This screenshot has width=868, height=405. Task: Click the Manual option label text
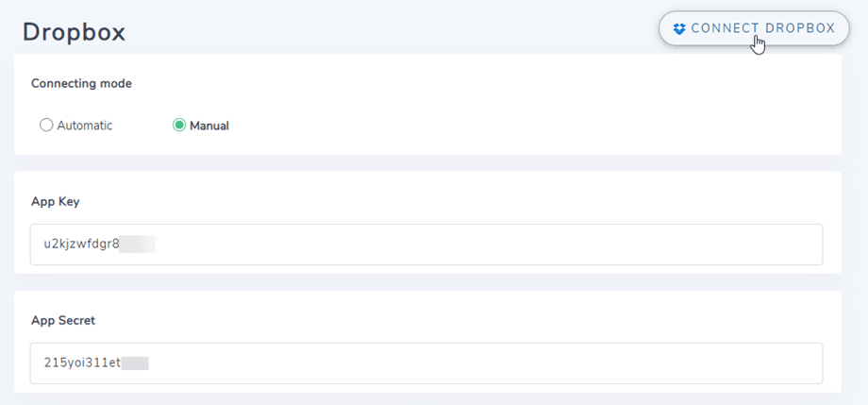click(x=209, y=126)
